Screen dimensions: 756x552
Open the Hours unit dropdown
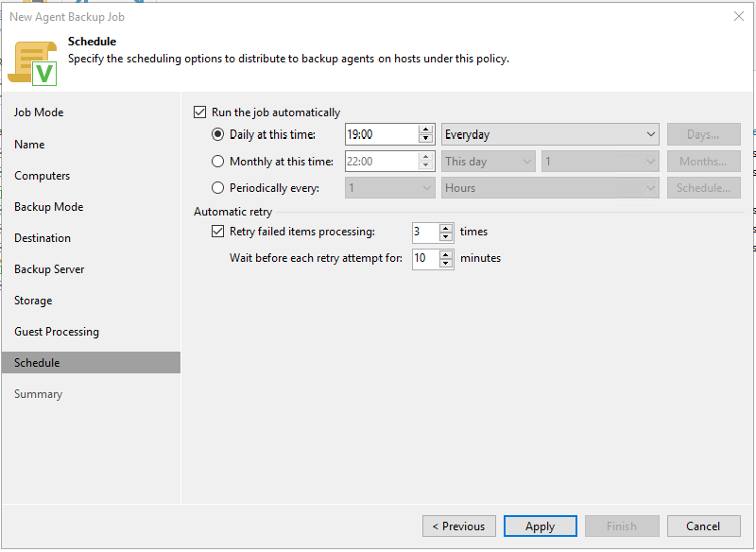pyautogui.click(x=550, y=188)
